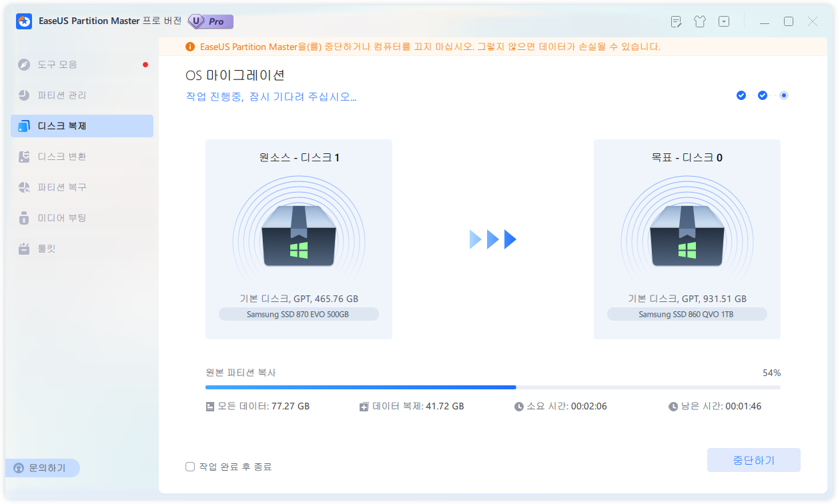This screenshot has width=838, height=504.
Task: Click the Samsung SSD 860 QVO 1TB label
Action: coord(687,314)
